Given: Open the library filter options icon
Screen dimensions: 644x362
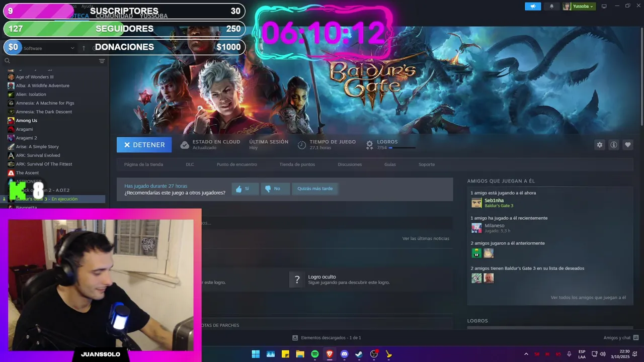Looking at the screenshot, I should coord(102,61).
